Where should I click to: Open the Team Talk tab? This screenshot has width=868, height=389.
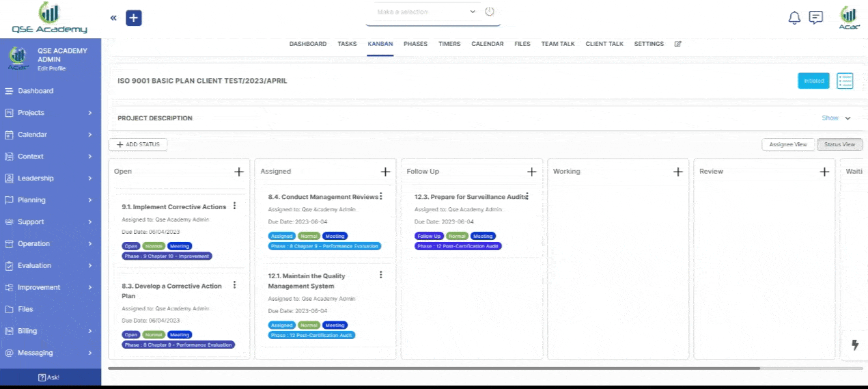[x=558, y=44]
